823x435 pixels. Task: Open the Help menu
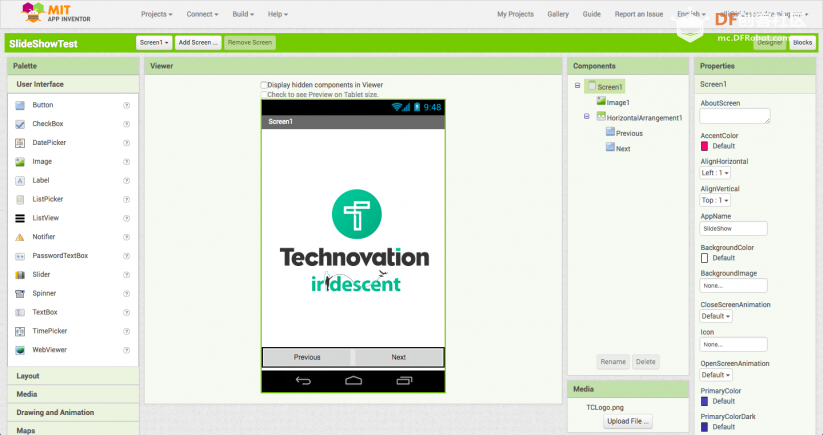click(278, 14)
